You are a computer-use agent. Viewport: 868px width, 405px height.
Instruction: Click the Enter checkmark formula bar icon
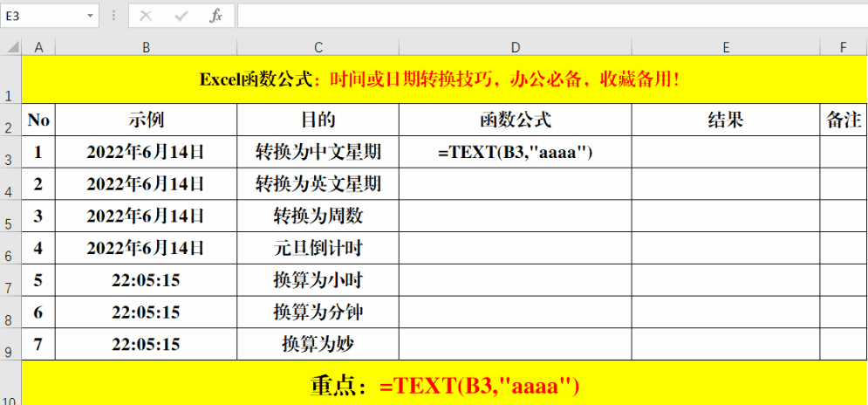click(x=181, y=16)
